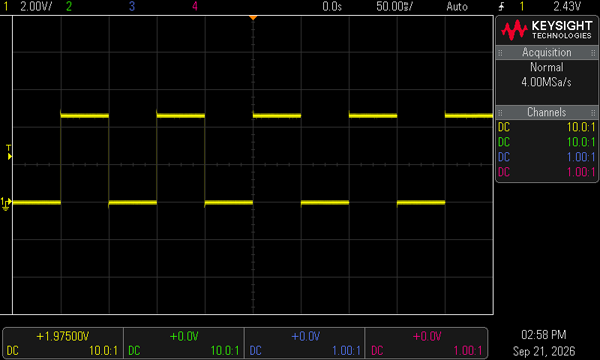The width and height of the screenshot is (600, 360).
Task: Click the Keysight Technologies logo
Action: click(547, 30)
